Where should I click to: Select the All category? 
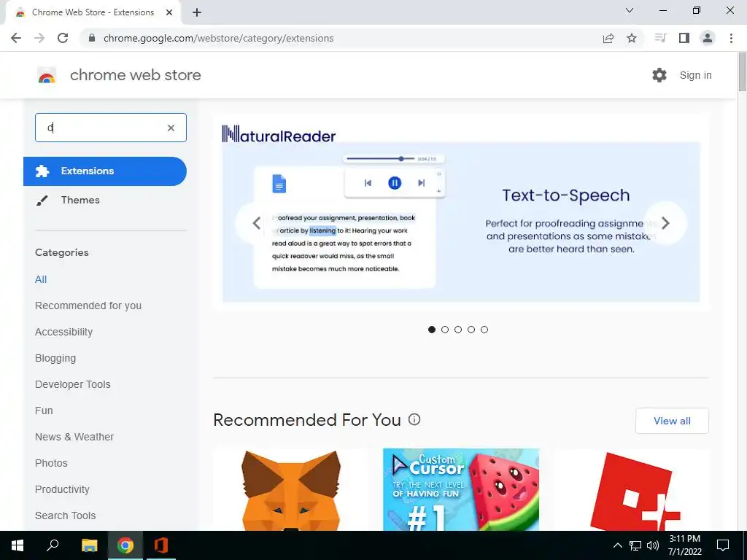[x=41, y=279]
